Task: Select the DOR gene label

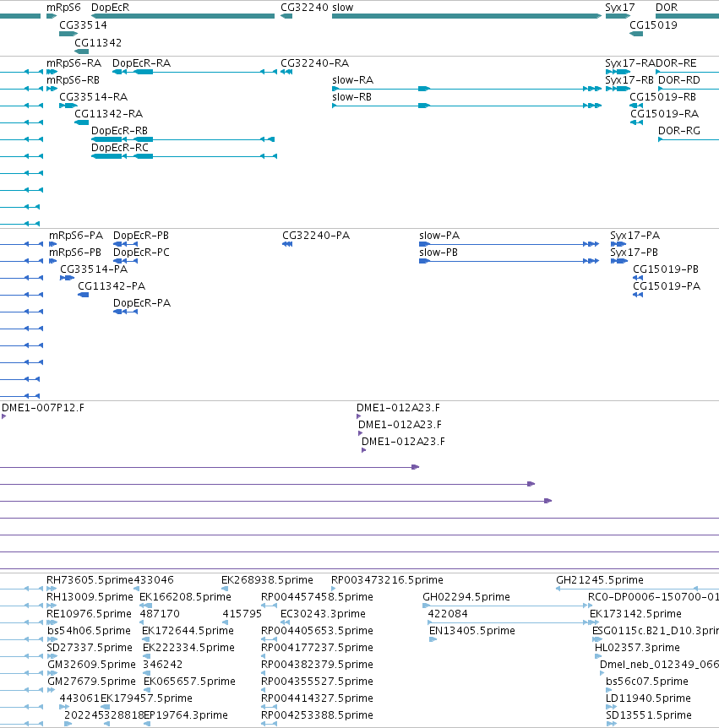Action: (667, 8)
